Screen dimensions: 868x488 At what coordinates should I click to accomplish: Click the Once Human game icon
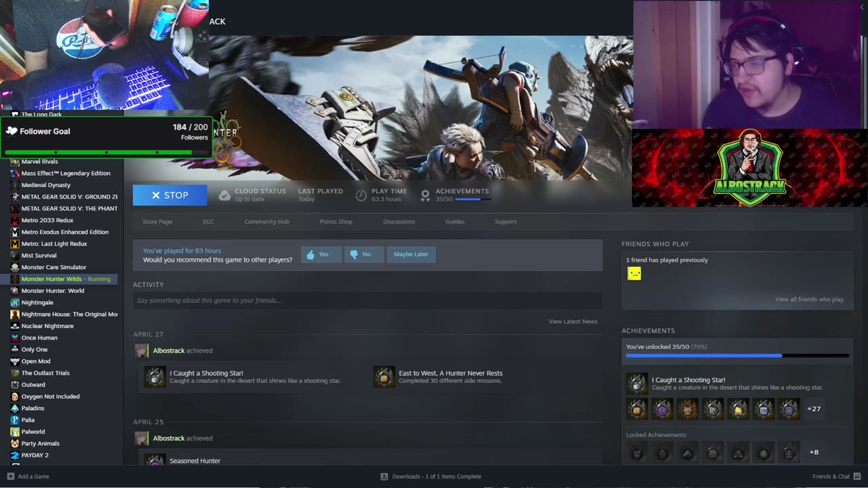point(15,338)
